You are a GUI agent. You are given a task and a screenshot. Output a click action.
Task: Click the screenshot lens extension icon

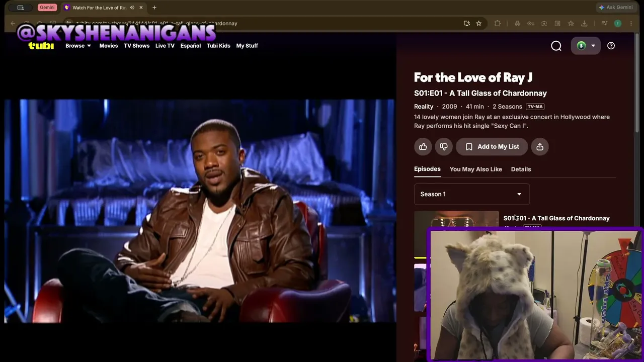544,23
